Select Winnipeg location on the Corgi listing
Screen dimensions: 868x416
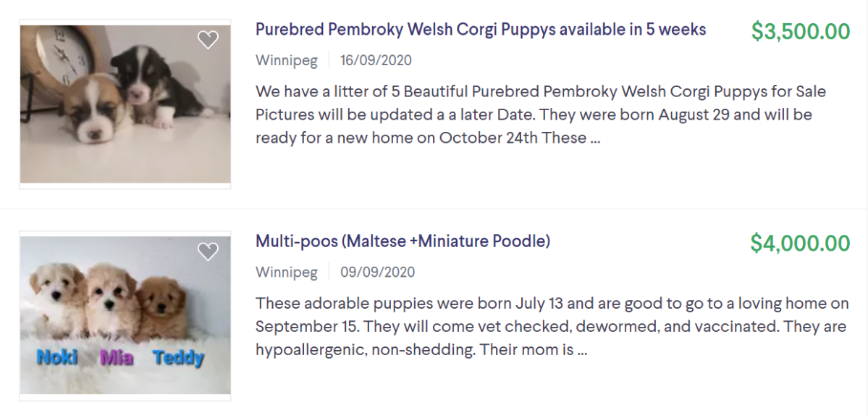(286, 61)
